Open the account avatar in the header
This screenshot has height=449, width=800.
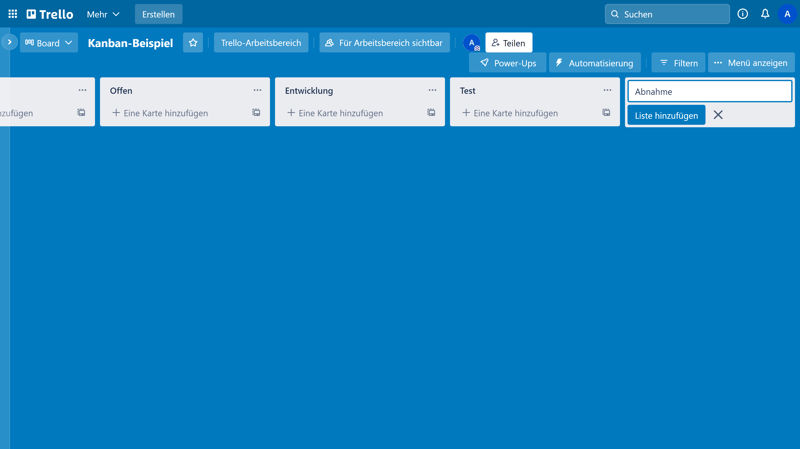point(787,14)
